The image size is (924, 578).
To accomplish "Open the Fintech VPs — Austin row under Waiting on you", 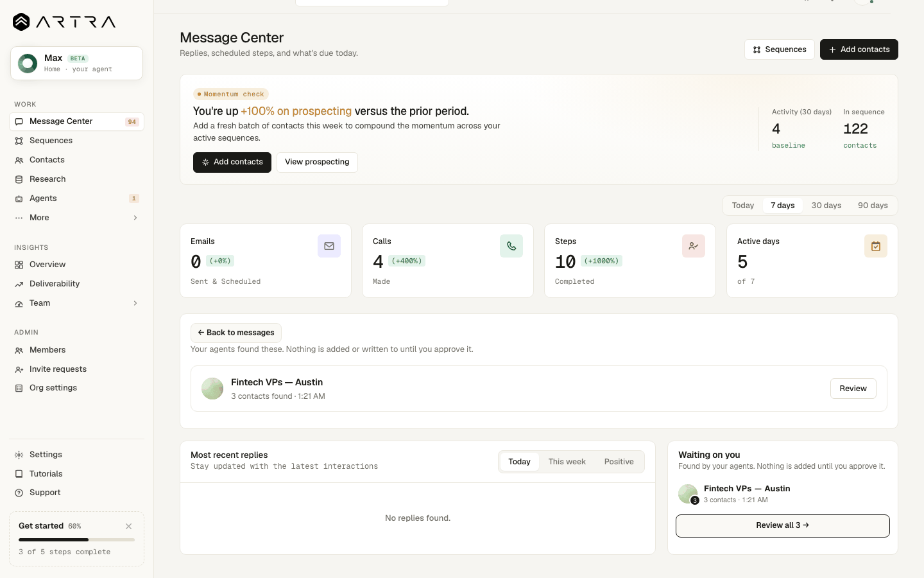I will coord(783,494).
